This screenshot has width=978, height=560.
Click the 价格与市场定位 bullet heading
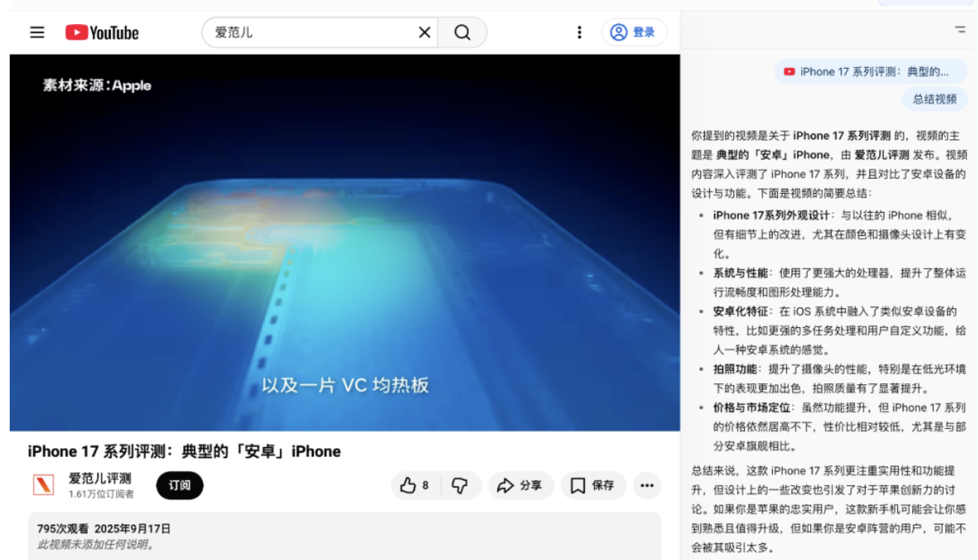[x=752, y=408]
